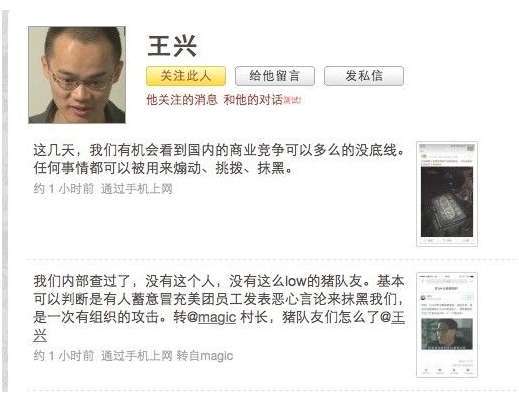Open the 转自magic repost source link
Image resolution: width=519 pixels, height=412 pixels.
coord(205,356)
